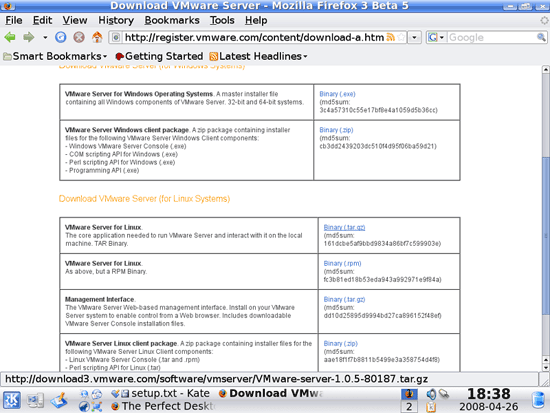Viewport: 550px width, 413px height.
Task: Expand the Smart Bookmarks folder
Action: tap(55, 56)
